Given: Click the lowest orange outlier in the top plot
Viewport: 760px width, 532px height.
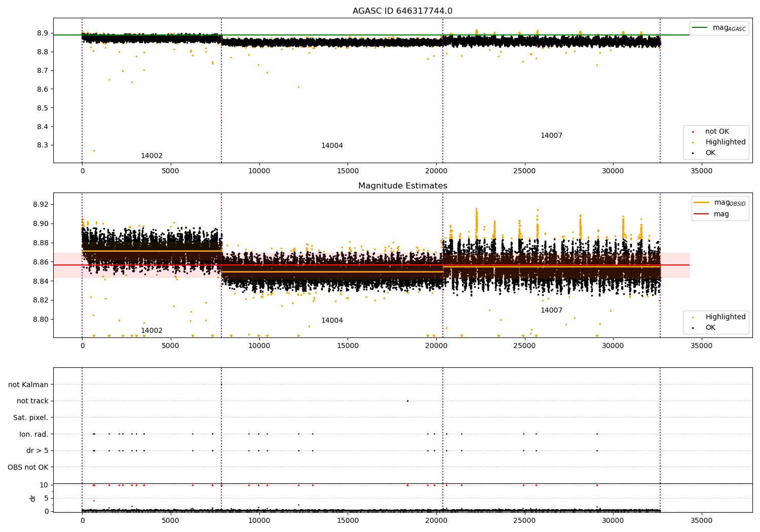Looking at the screenshot, I should coord(94,150).
